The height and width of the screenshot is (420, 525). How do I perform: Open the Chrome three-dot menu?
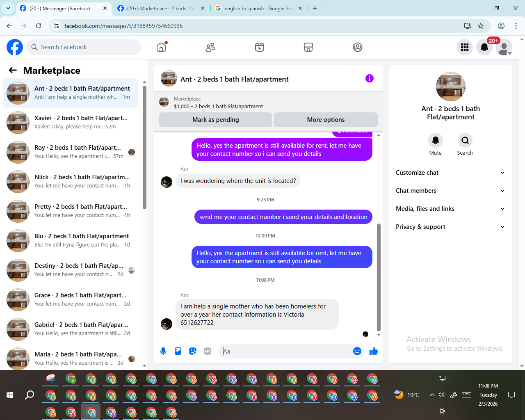tap(516, 26)
